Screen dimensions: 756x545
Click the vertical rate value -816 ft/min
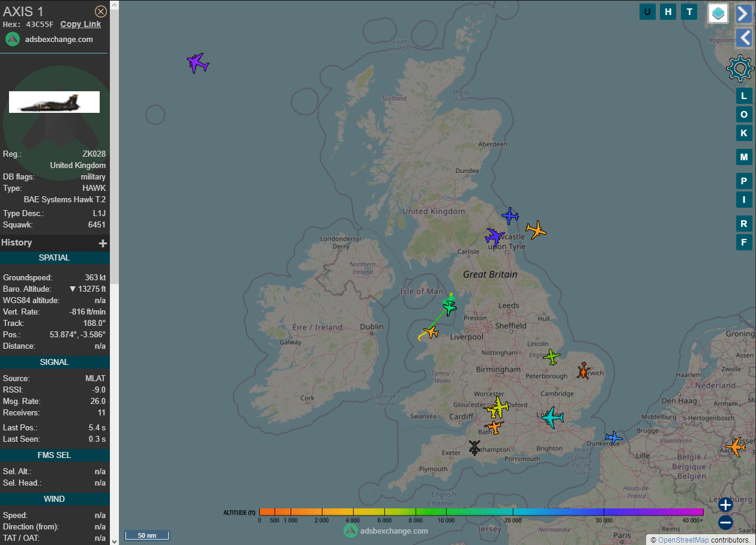(88, 312)
